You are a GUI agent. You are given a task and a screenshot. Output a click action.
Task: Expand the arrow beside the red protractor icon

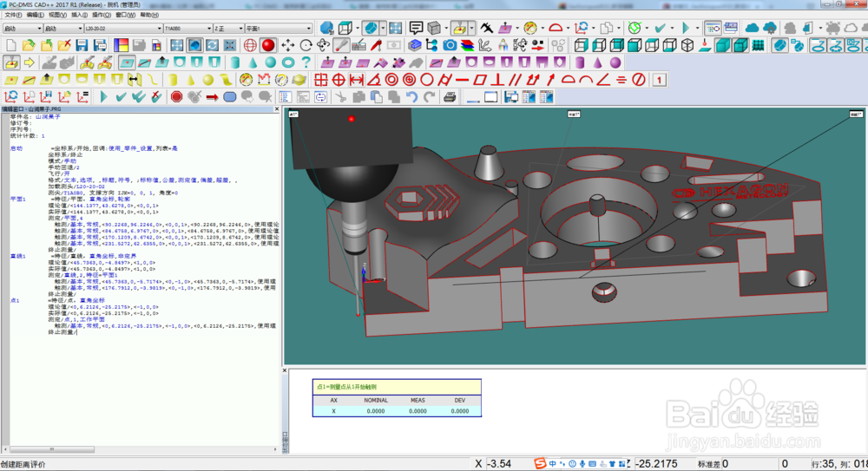(x=568, y=28)
